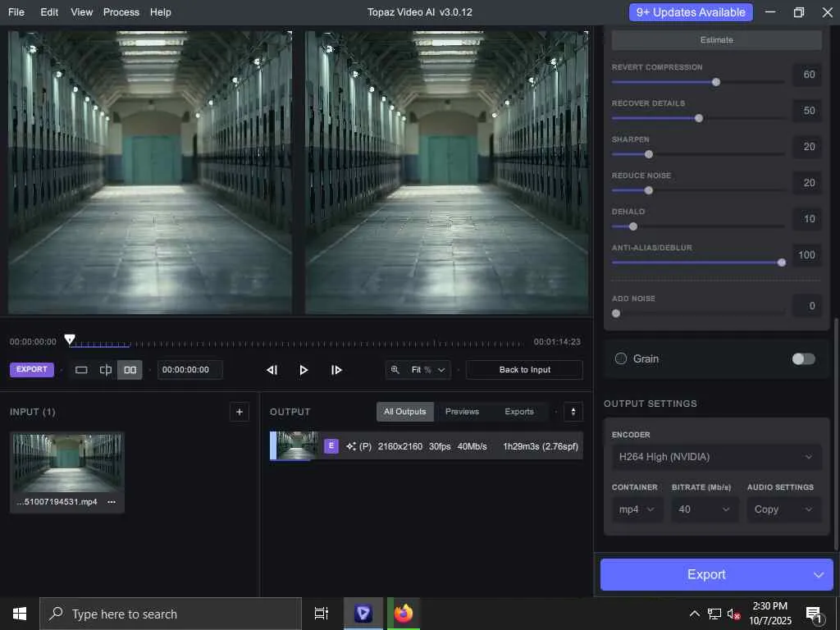
Task: Open the Container mp4 dropdown
Action: [637, 509]
